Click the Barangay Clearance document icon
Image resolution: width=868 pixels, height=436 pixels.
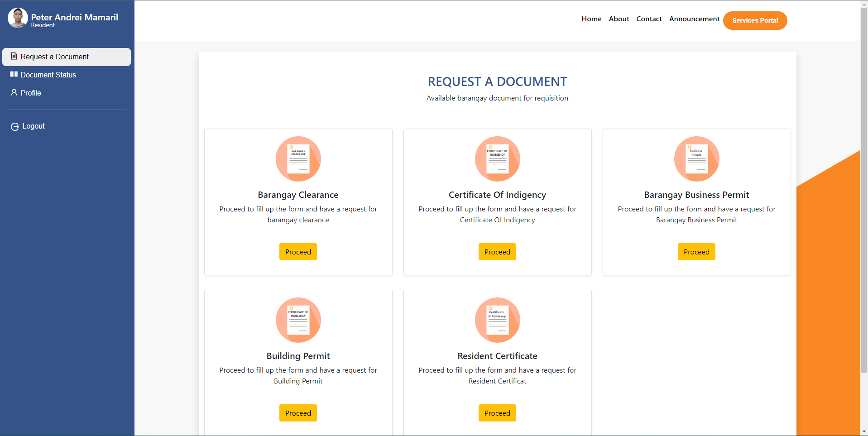tap(298, 159)
